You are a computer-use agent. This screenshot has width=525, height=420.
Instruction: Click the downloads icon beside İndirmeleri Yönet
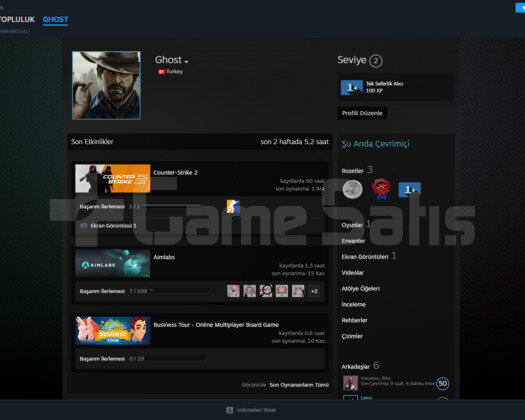point(230,410)
